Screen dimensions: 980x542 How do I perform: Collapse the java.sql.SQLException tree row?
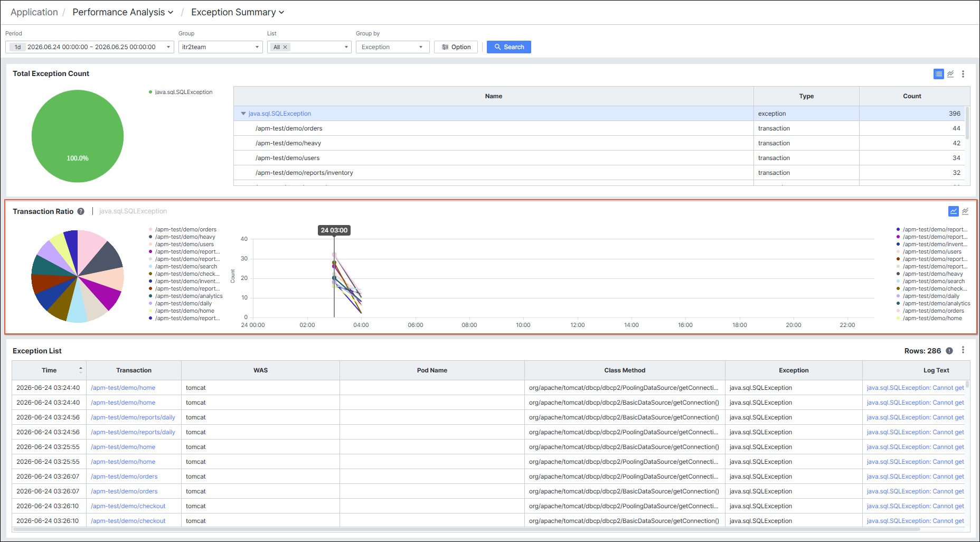[243, 114]
